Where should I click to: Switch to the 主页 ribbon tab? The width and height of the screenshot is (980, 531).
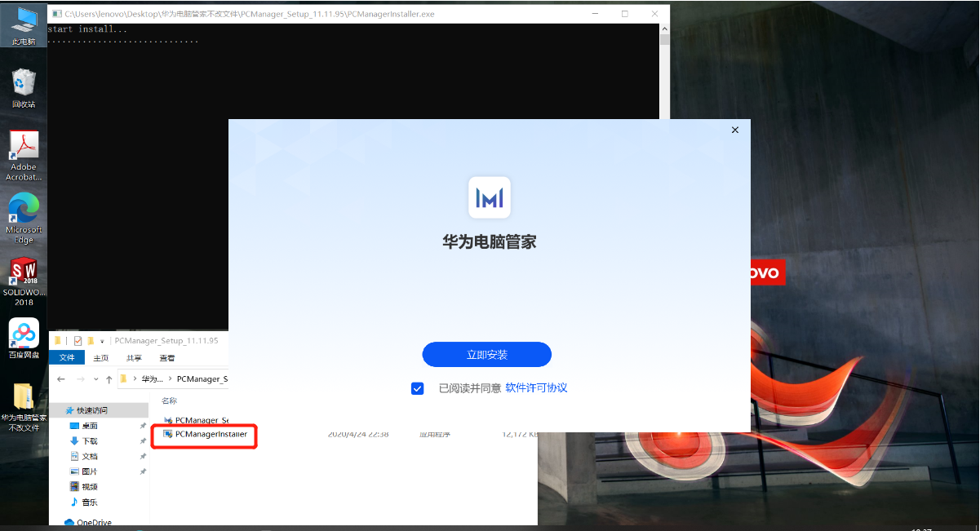coord(101,357)
